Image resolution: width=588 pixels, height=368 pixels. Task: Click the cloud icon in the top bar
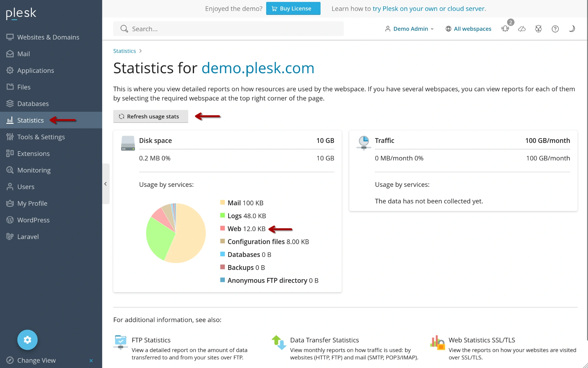point(522,29)
